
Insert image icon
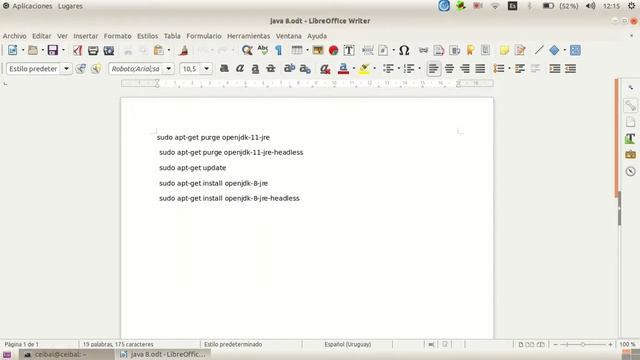coord(318,50)
